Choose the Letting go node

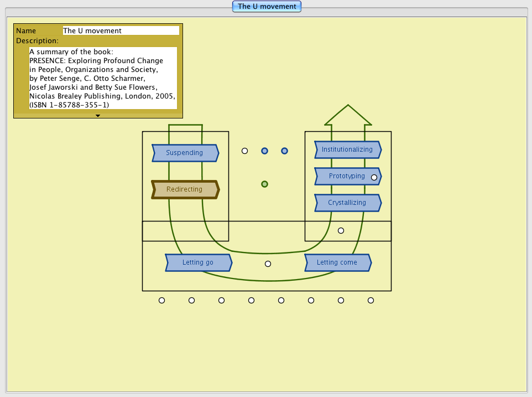tap(198, 262)
